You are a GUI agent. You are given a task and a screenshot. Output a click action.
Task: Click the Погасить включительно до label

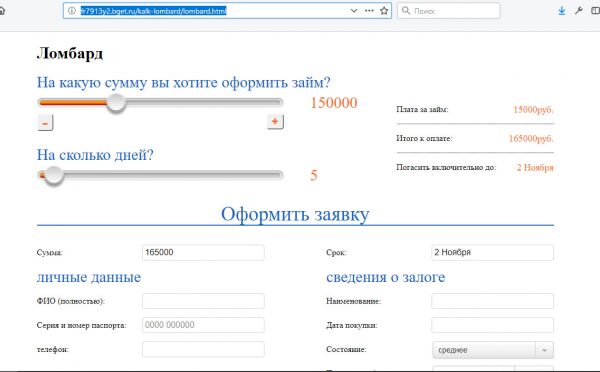coord(446,168)
